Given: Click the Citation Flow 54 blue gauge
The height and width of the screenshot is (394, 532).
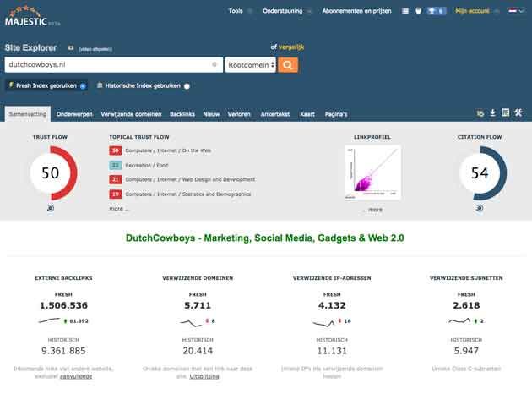Looking at the screenshot, I should coord(480,172).
